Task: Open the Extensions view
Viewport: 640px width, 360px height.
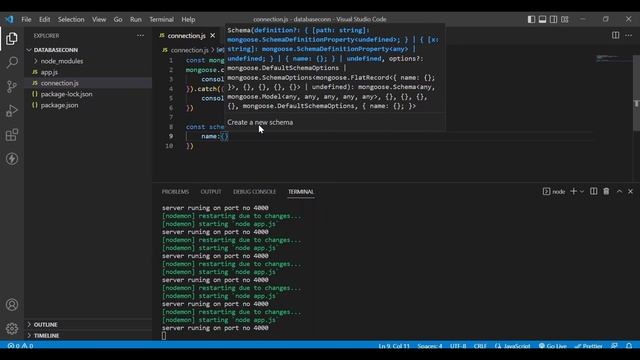Action: point(12,135)
